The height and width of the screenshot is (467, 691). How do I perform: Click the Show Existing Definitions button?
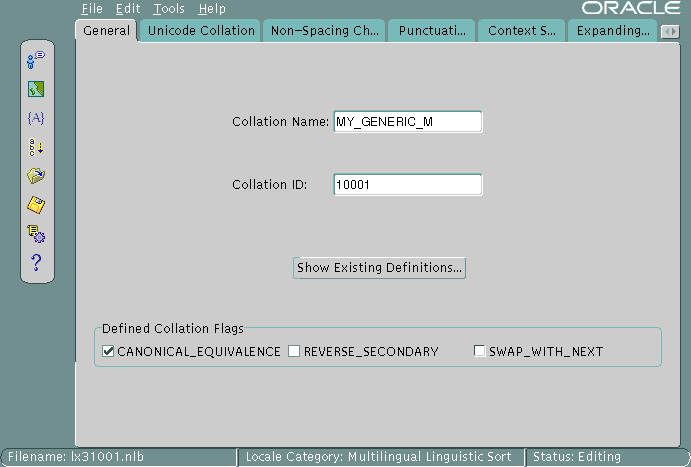point(380,268)
